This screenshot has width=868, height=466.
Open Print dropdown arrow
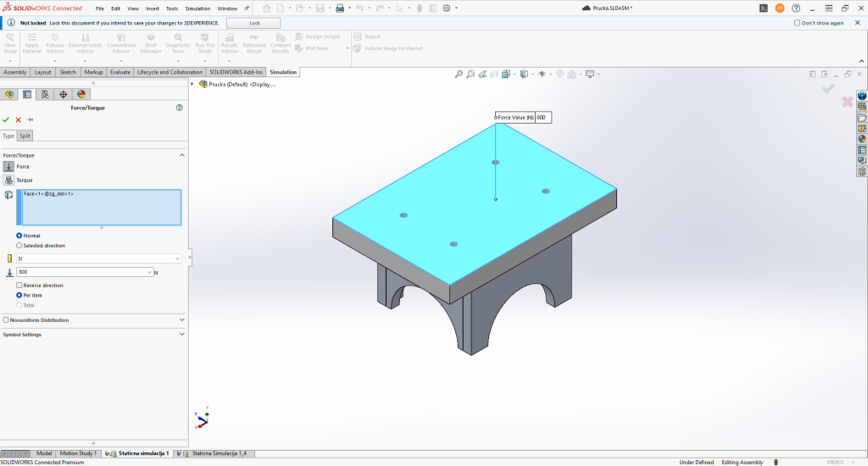pos(349,8)
